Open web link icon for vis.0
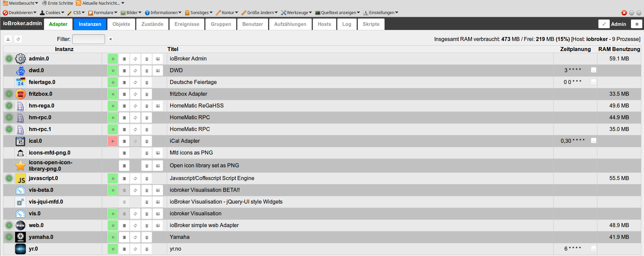The width and height of the screenshot is (644, 256). pos(158,214)
